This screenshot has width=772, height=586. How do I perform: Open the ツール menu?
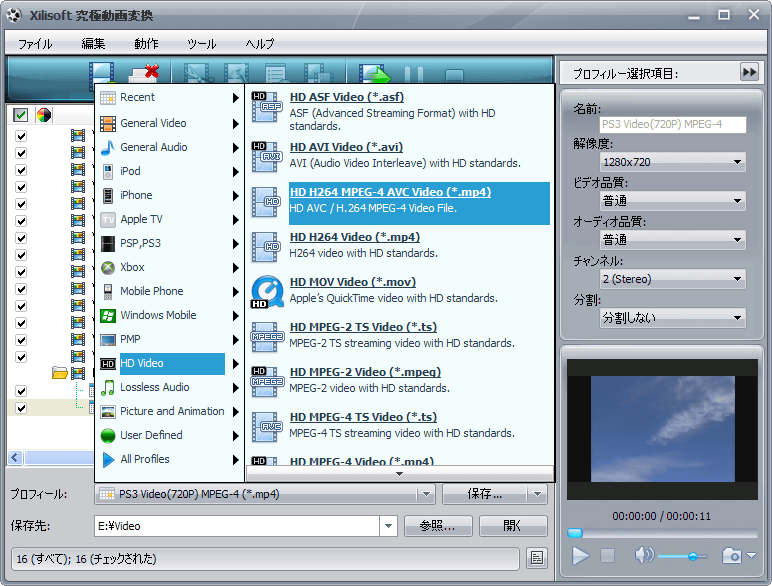point(202,44)
